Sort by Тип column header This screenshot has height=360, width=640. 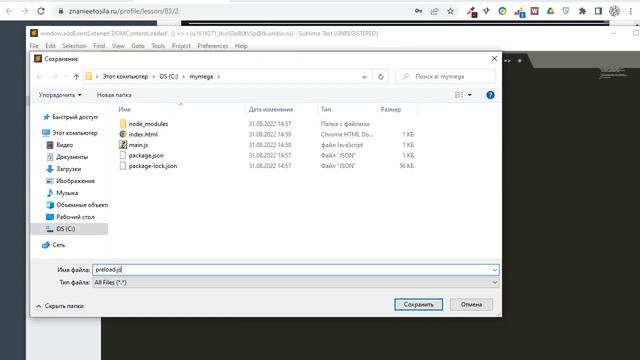coord(326,109)
